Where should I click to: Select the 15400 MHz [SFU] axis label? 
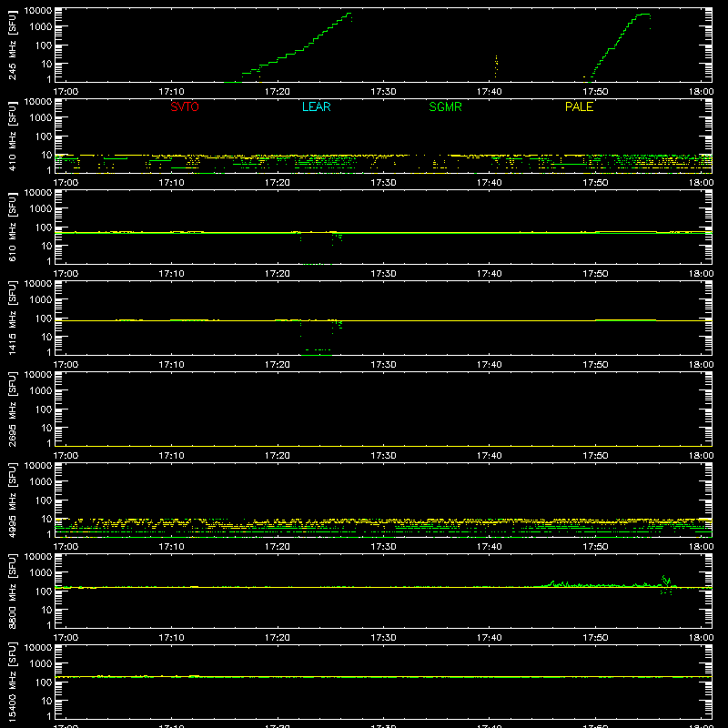(x=12, y=682)
